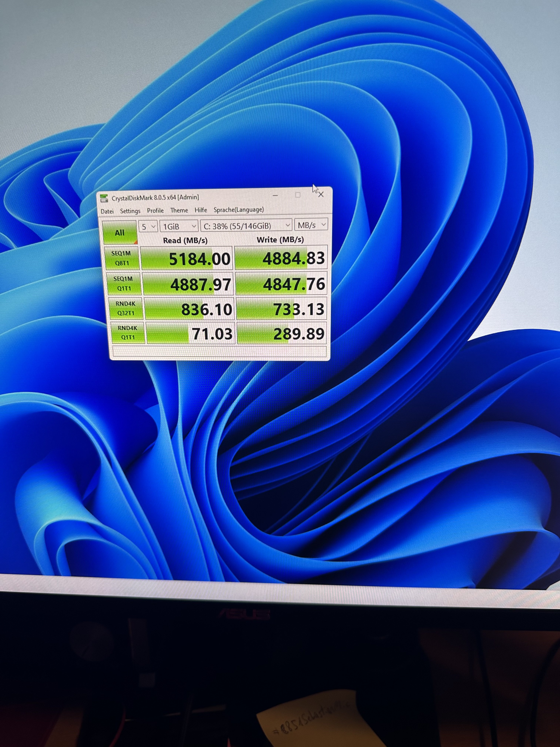This screenshot has width=560, height=747.
Task: Open the C: drive selection dropdown
Action: pos(246,225)
